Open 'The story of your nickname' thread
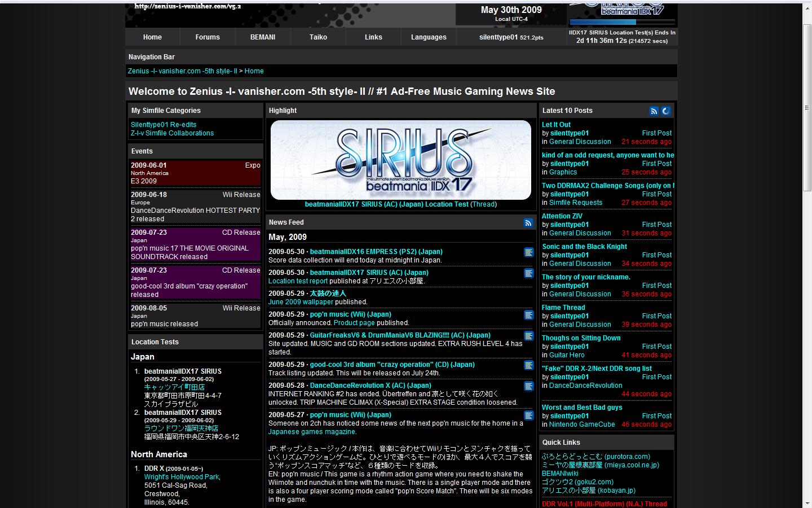This screenshot has width=812, height=508. [586, 277]
